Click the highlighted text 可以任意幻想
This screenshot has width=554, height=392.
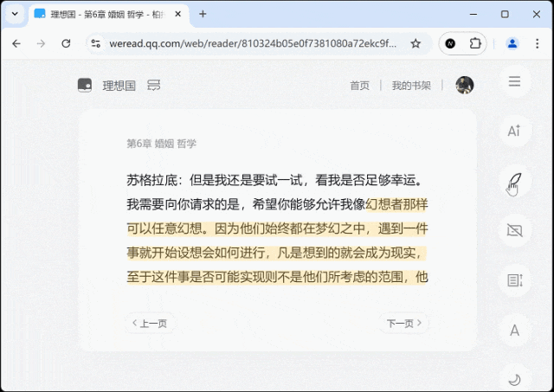(x=164, y=228)
